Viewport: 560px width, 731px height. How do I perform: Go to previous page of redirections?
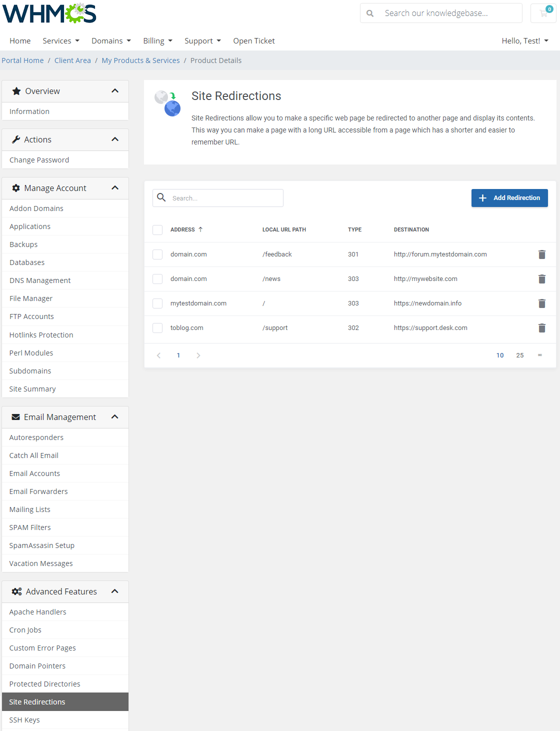[158, 355]
